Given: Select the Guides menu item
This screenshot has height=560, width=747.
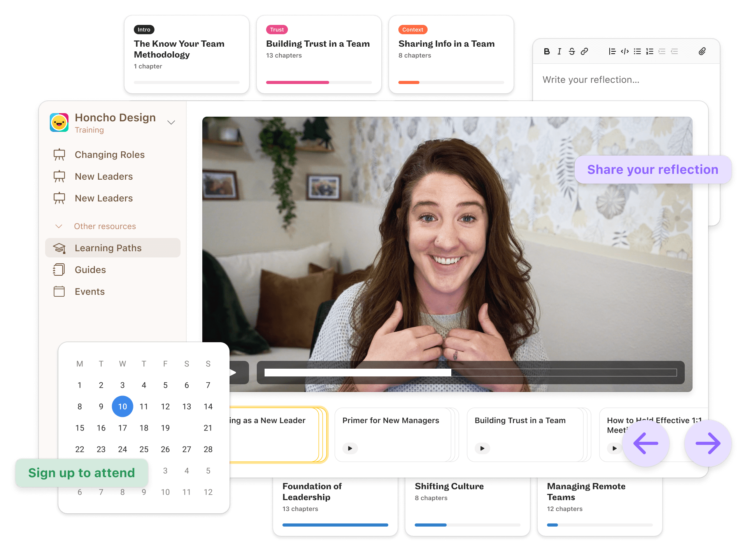Looking at the screenshot, I should (x=90, y=269).
